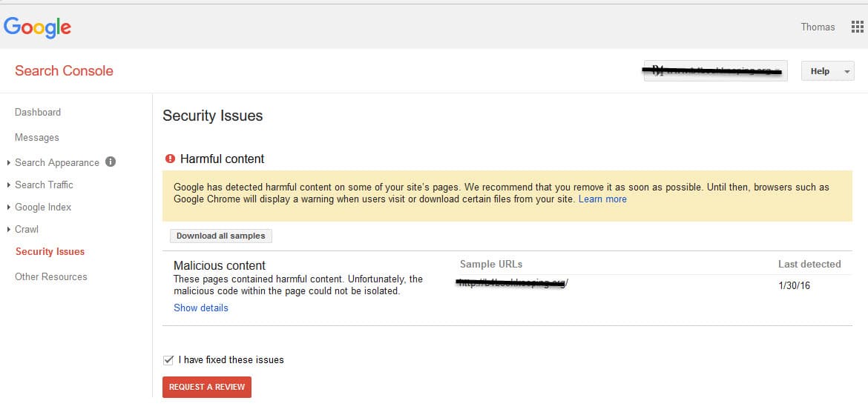Click the Google logo
868x415 pixels.
[x=37, y=27]
